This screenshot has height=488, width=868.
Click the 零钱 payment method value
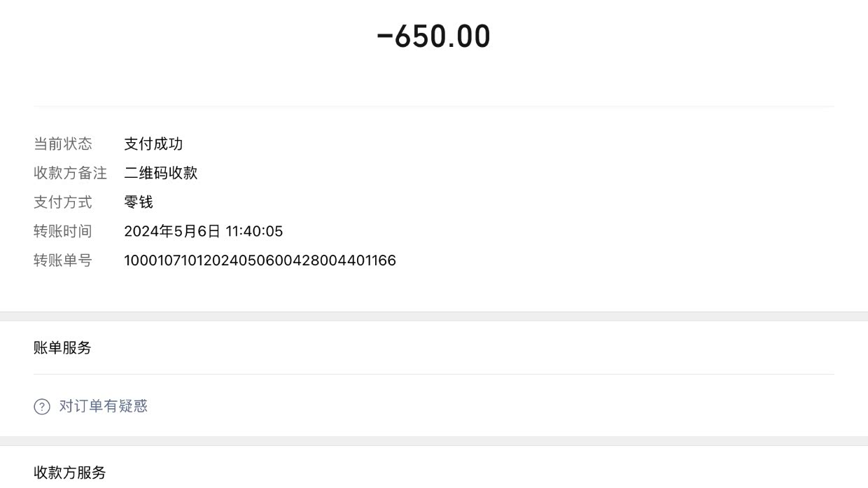pos(139,202)
